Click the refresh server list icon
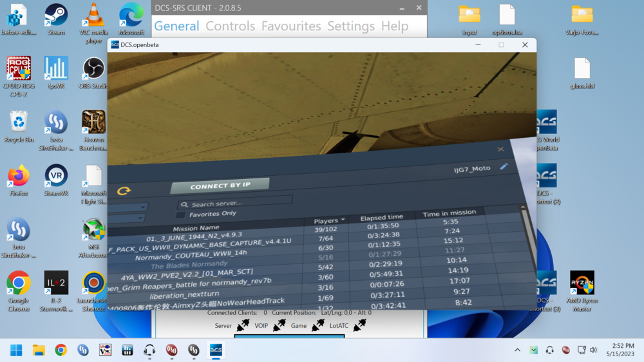The image size is (644, 362). click(x=124, y=191)
